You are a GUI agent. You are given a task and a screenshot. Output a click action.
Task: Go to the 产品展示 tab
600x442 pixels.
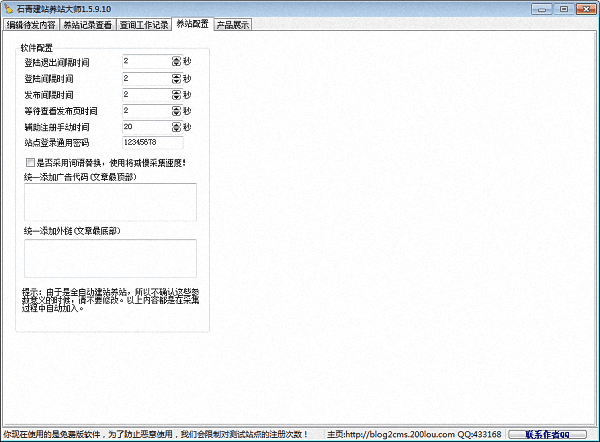(x=233, y=23)
